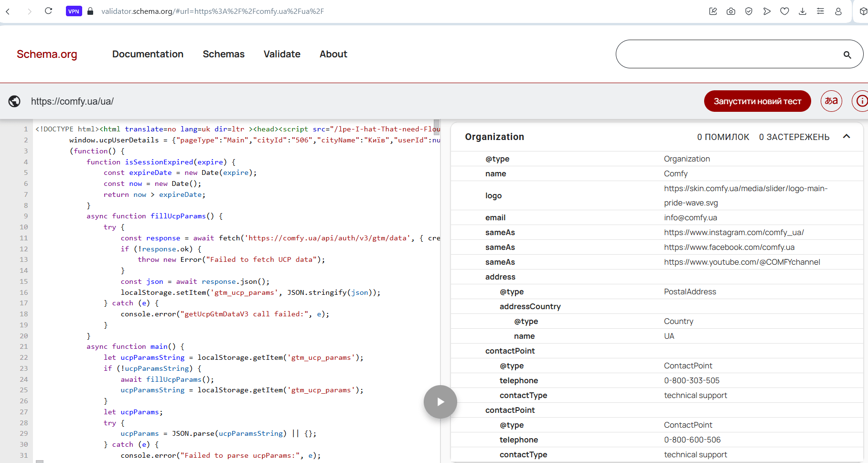The image size is (868, 463).
Task: Run the test with round play button
Action: click(440, 402)
